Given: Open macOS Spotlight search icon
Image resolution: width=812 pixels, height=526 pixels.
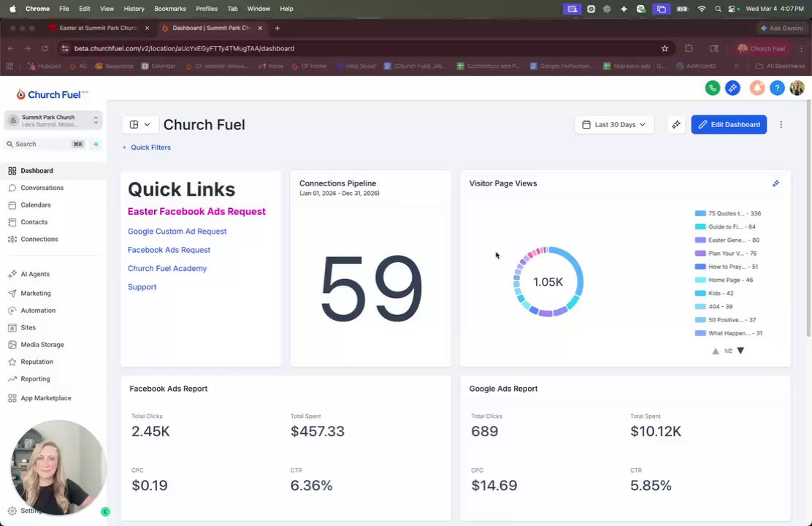Looking at the screenshot, I should [718, 9].
